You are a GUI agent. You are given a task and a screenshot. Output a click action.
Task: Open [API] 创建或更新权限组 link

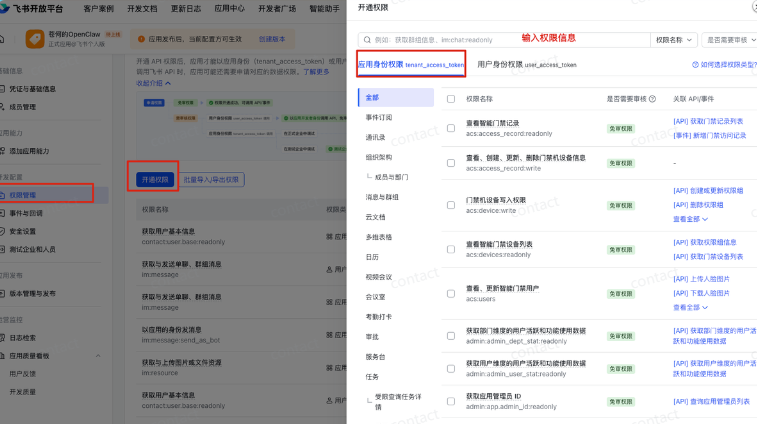point(708,191)
